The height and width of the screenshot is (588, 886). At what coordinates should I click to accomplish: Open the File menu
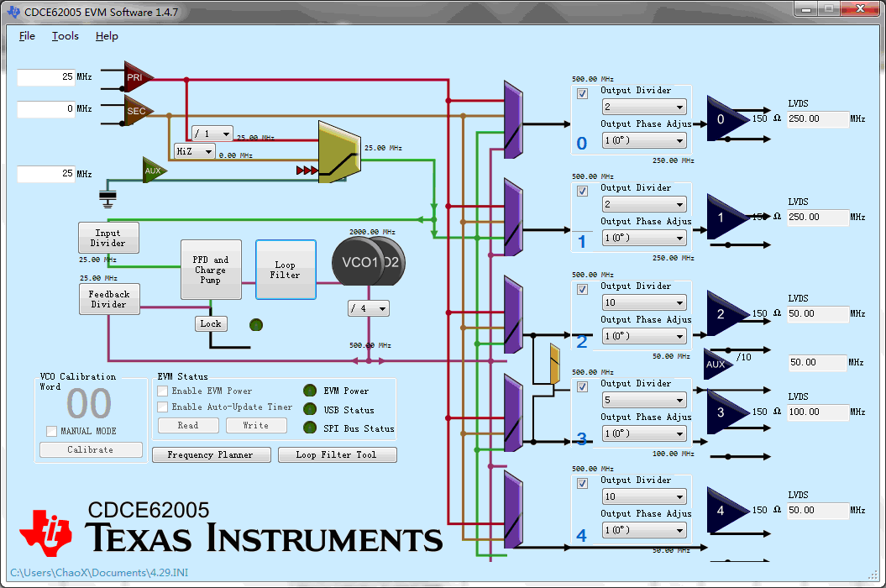point(27,35)
